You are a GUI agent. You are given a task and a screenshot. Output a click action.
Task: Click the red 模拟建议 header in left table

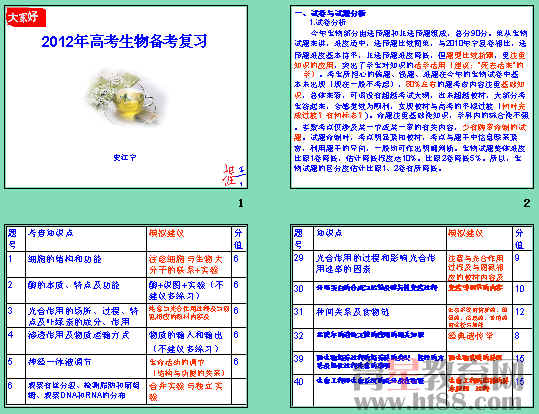pyautogui.click(x=166, y=233)
